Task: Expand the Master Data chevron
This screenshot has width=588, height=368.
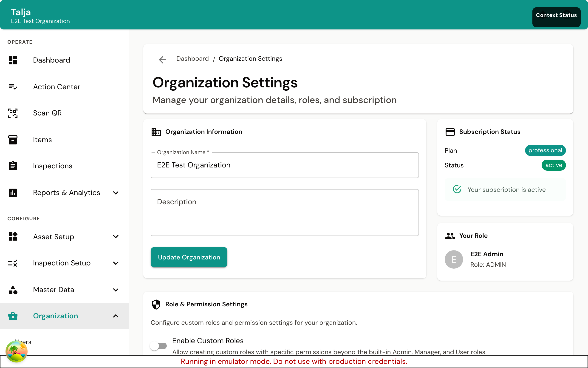Action: click(116, 290)
